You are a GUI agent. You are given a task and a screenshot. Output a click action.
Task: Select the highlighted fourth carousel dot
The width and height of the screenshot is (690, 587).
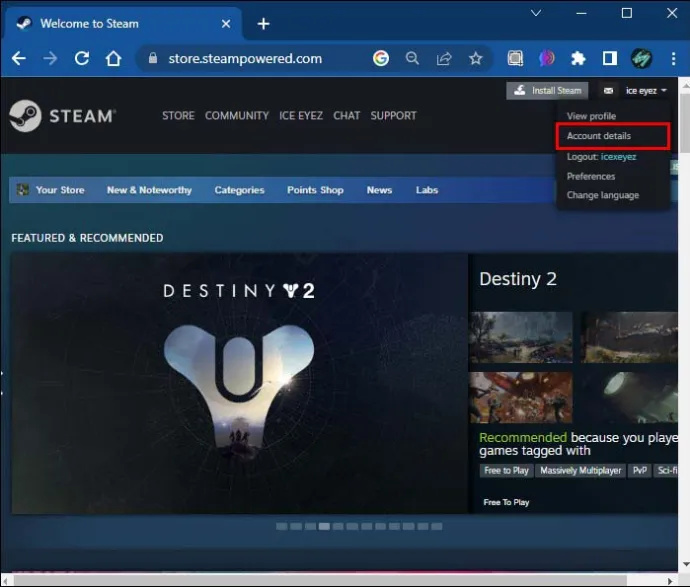pyautogui.click(x=324, y=526)
